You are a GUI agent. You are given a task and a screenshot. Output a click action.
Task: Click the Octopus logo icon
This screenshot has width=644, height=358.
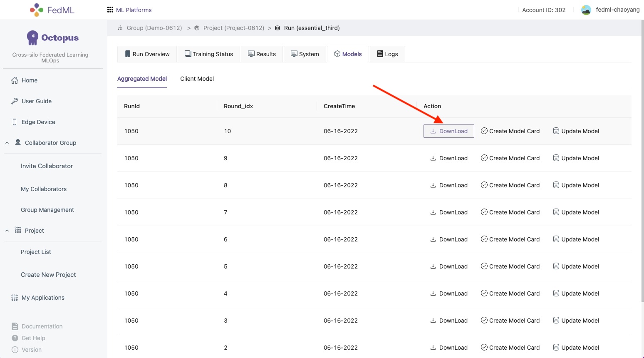tap(32, 38)
